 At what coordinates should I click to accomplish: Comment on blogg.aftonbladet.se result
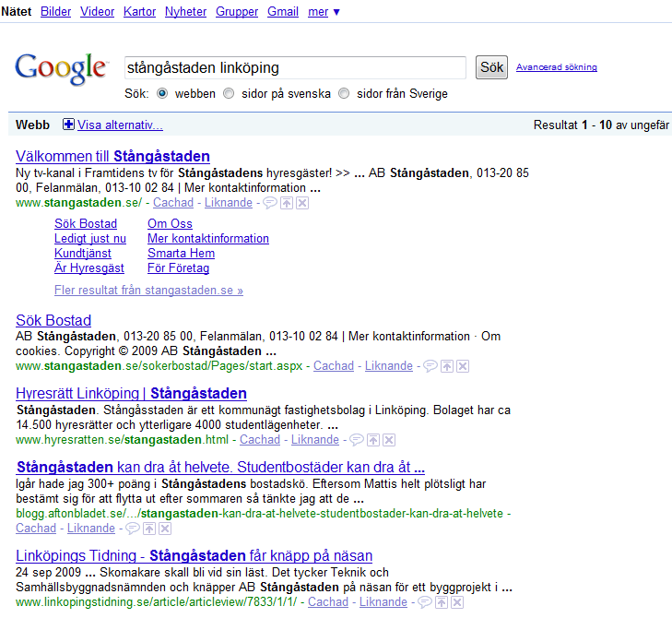(133, 529)
